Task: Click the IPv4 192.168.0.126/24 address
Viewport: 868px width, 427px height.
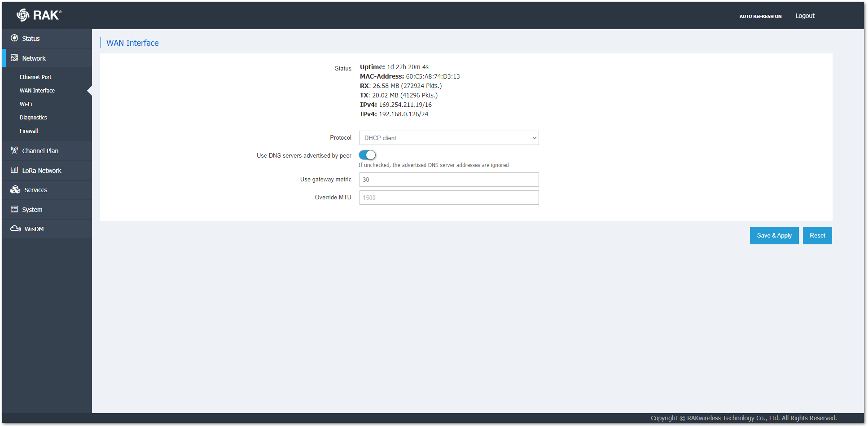Action: coord(394,114)
